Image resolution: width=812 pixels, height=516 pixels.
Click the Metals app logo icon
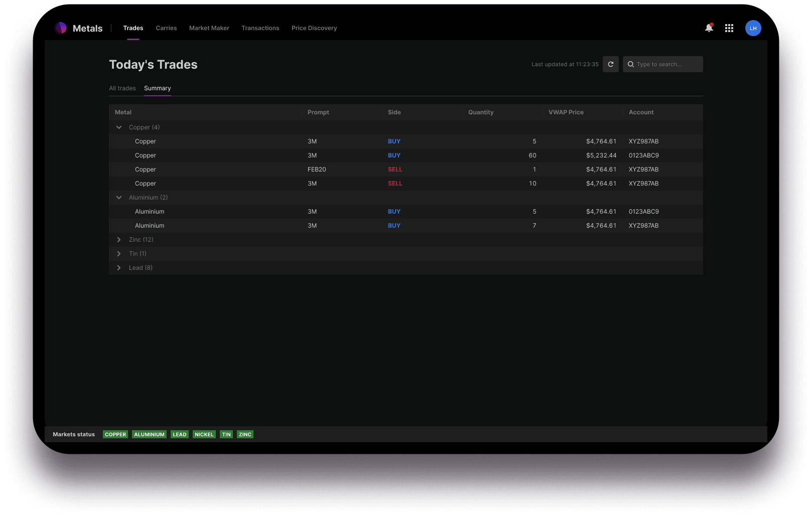click(x=61, y=28)
